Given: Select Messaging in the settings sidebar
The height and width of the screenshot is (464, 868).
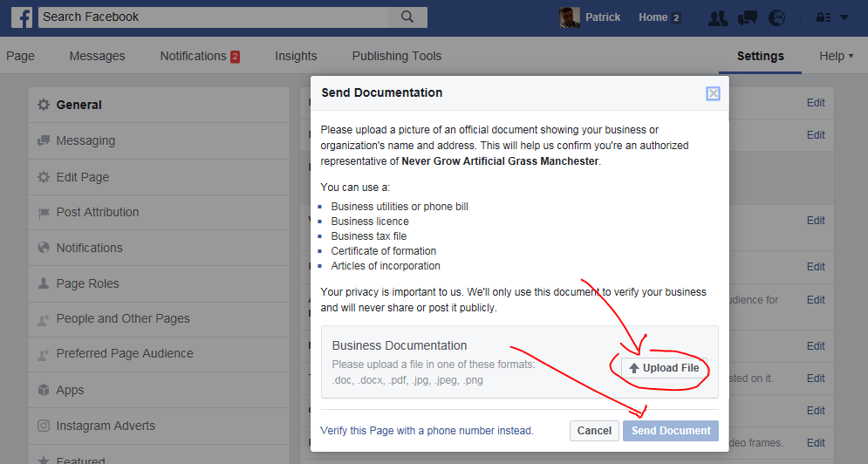Looking at the screenshot, I should click(x=159, y=140).
